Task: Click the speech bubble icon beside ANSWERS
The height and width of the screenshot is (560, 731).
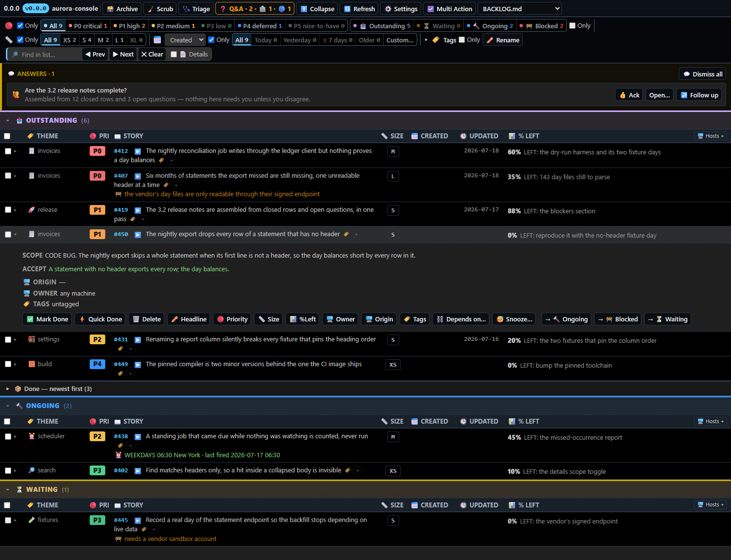Action: coord(11,74)
